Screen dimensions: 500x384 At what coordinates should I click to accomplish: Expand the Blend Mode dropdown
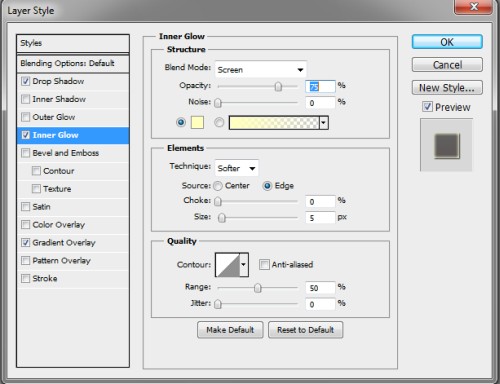coord(261,70)
